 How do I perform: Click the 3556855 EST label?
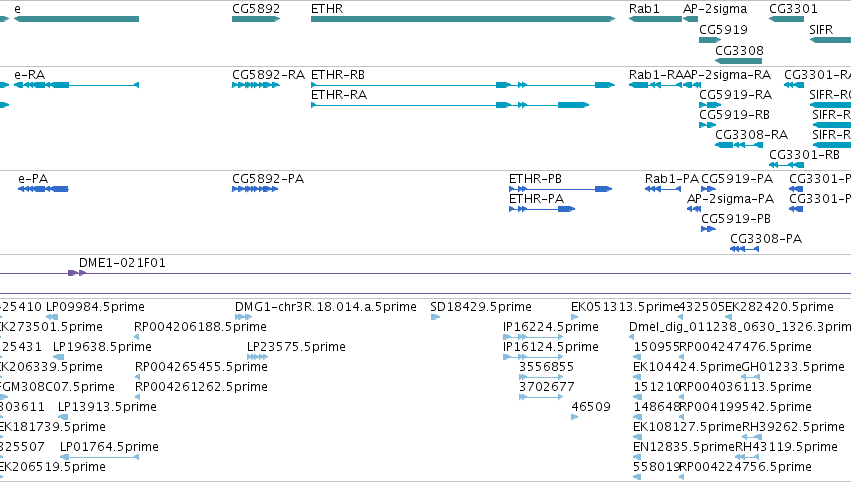[x=547, y=367]
